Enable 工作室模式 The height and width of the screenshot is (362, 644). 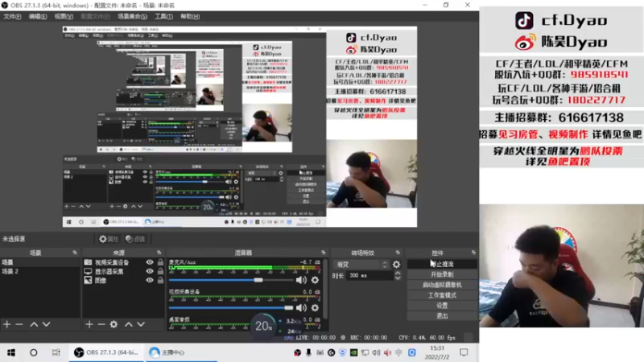point(442,295)
